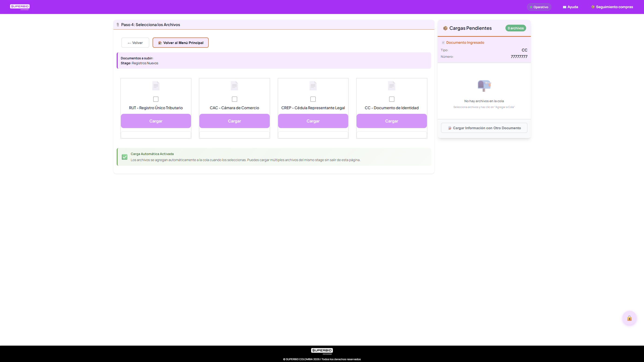Click the lock icon in the bottom right corner
Viewport: 644px width, 362px height.
click(x=630, y=318)
